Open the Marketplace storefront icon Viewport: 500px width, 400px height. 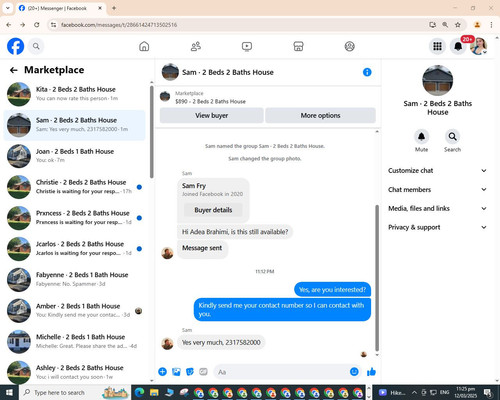(x=298, y=46)
